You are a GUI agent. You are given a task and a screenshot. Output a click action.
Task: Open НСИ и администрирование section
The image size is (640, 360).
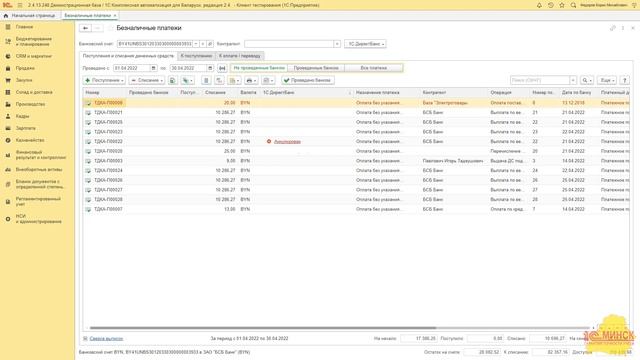click(38, 219)
